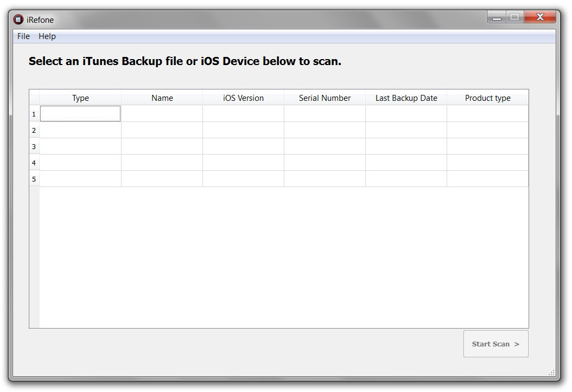Image resolution: width=572 pixels, height=392 pixels.
Task: Click the iRefone app icon in title bar
Action: tap(18, 20)
